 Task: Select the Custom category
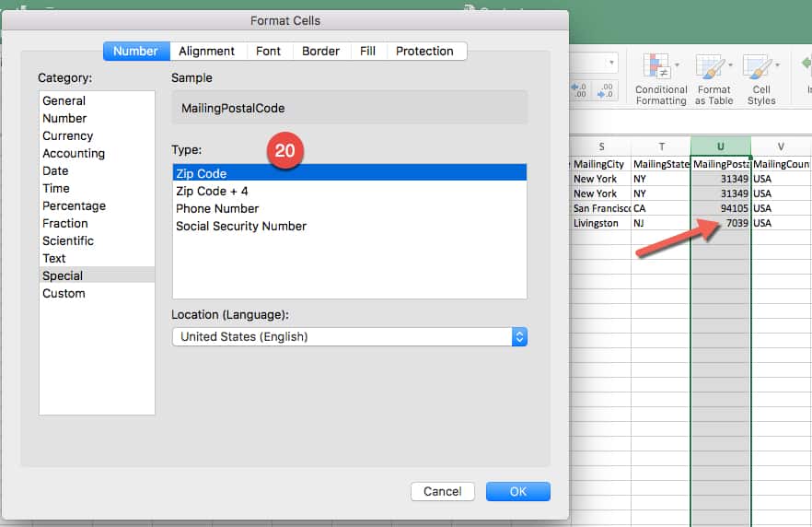64,293
